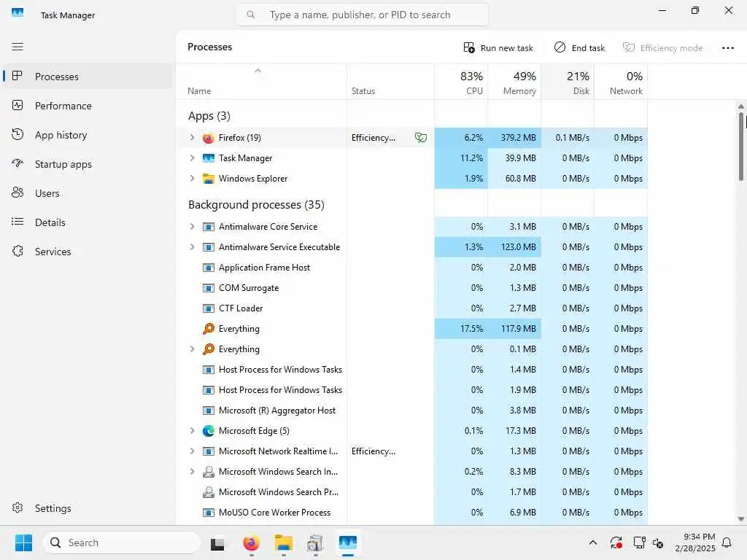This screenshot has width=747, height=560.
Task: Click the Firefox process icon
Action: pos(208,138)
